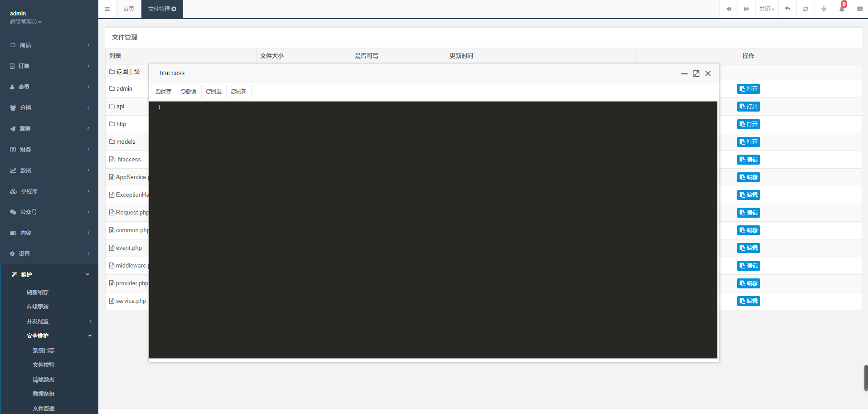Click the back arrow icon in top bar
868x414 pixels.
(788, 9)
